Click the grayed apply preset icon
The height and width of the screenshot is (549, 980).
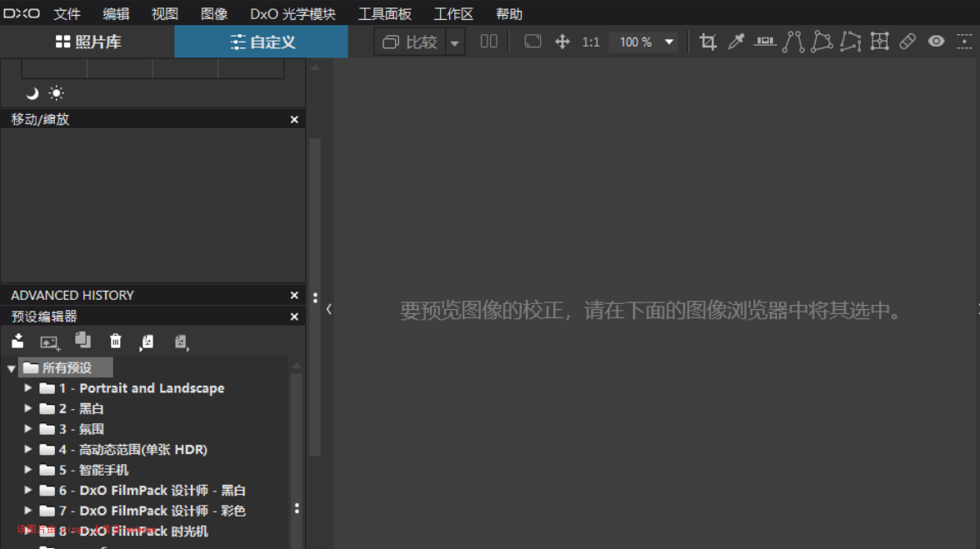[182, 342]
